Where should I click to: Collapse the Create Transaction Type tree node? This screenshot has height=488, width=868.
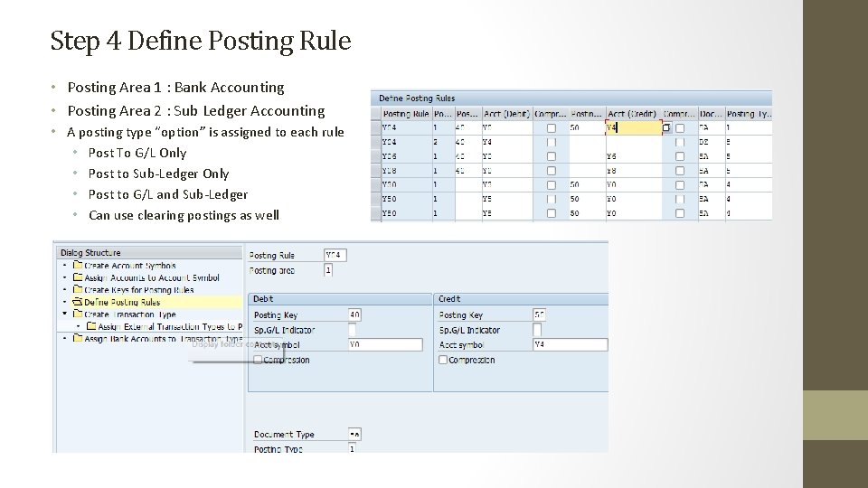coord(65,314)
